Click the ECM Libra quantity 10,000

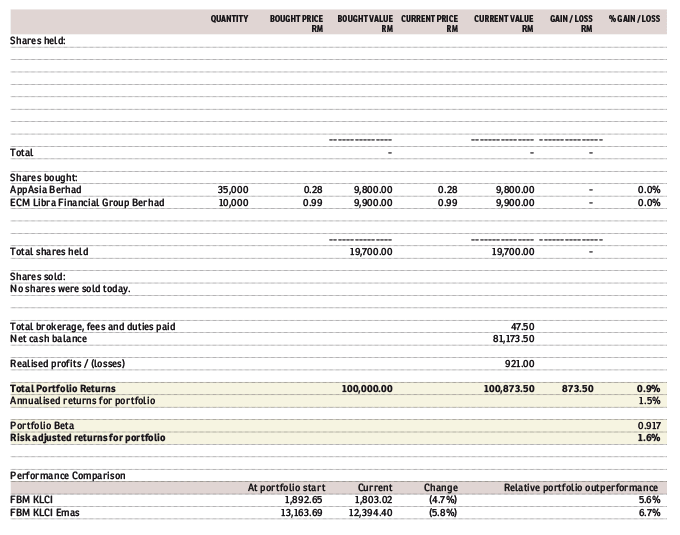[x=232, y=202]
